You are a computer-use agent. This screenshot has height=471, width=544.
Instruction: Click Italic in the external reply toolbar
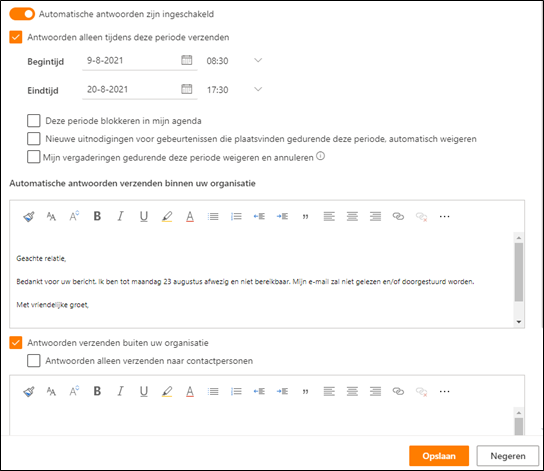(x=120, y=391)
